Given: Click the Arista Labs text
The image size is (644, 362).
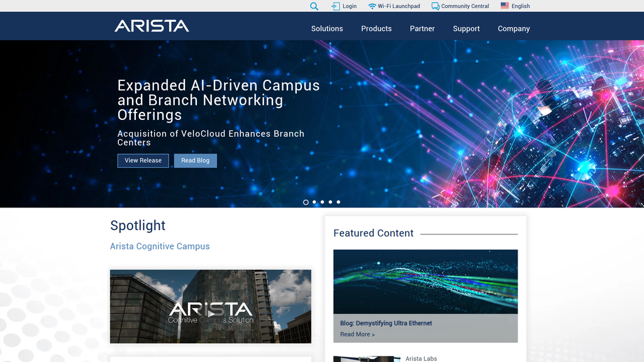Looking at the screenshot, I should [421, 358].
